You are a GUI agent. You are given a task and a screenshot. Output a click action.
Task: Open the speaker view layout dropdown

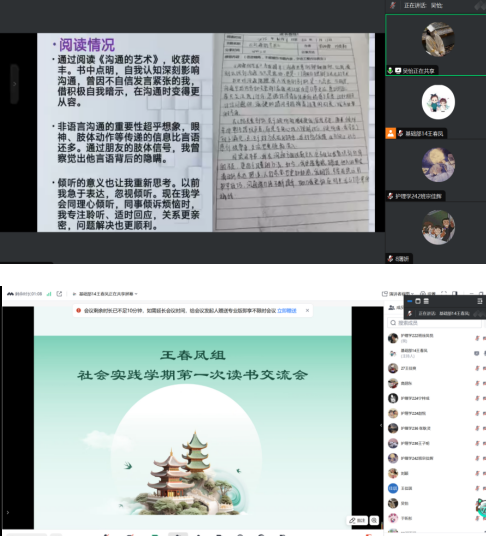(x=398, y=294)
